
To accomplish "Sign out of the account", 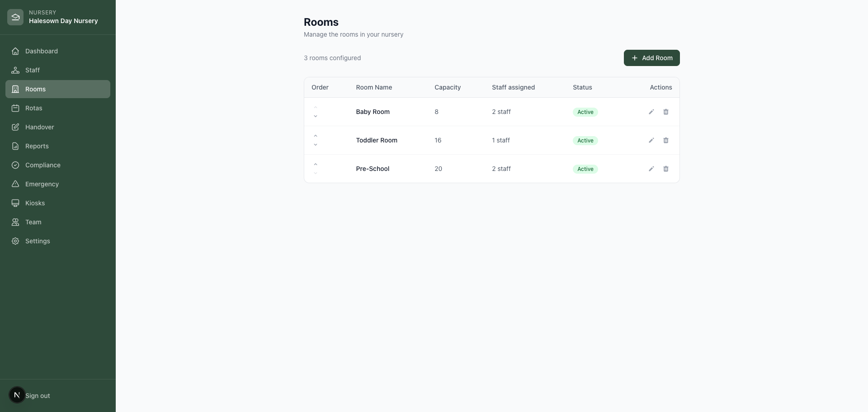I will (x=38, y=396).
